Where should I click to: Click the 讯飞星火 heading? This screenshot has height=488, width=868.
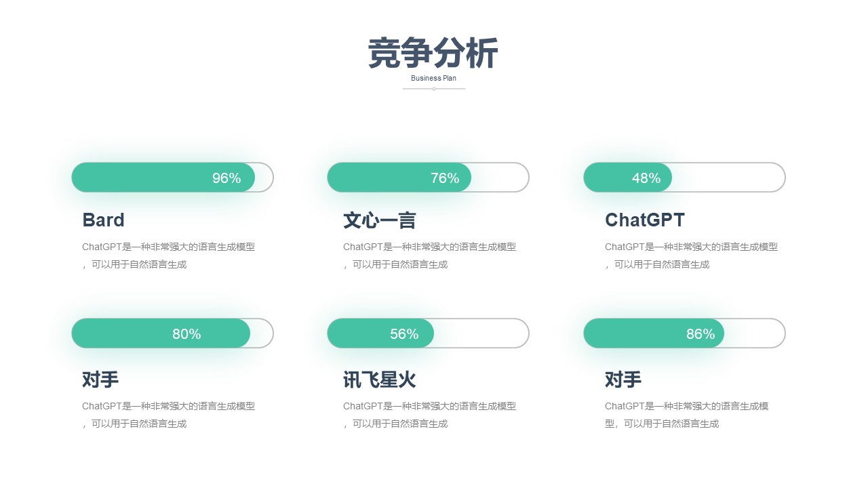tap(380, 380)
